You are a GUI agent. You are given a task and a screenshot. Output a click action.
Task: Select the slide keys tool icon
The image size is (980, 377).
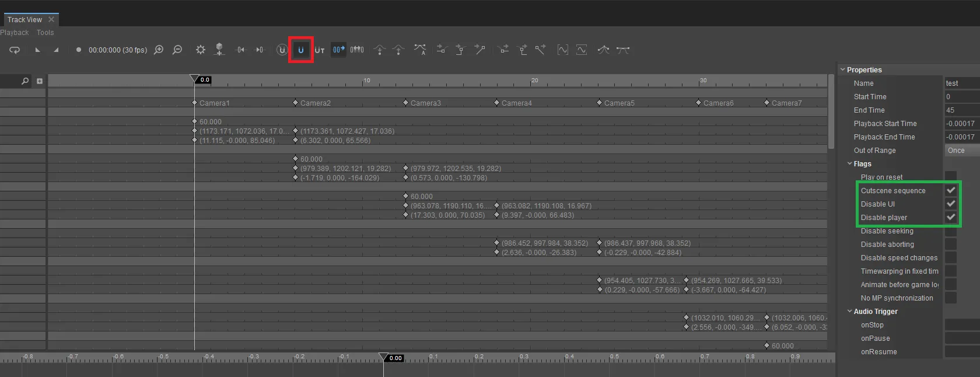pyautogui.click(x=357, y=50)
